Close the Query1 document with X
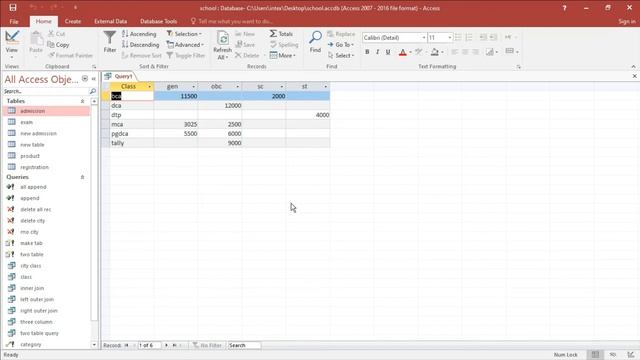The image size is (640, 360). point(635,76)
